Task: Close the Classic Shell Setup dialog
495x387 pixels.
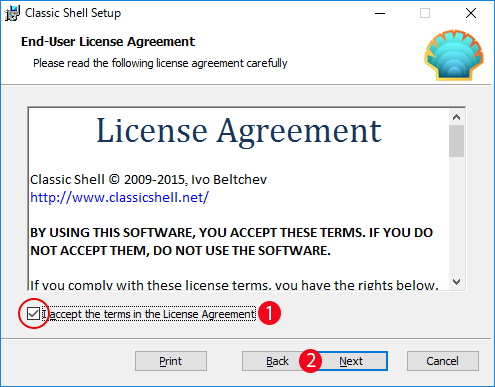Action: (471, 13)
